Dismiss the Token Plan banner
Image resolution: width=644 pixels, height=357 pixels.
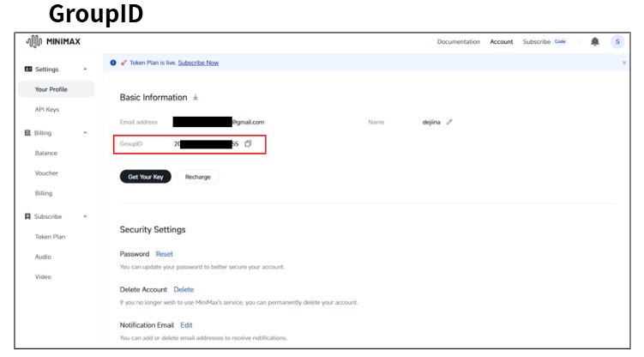(624, 63)
